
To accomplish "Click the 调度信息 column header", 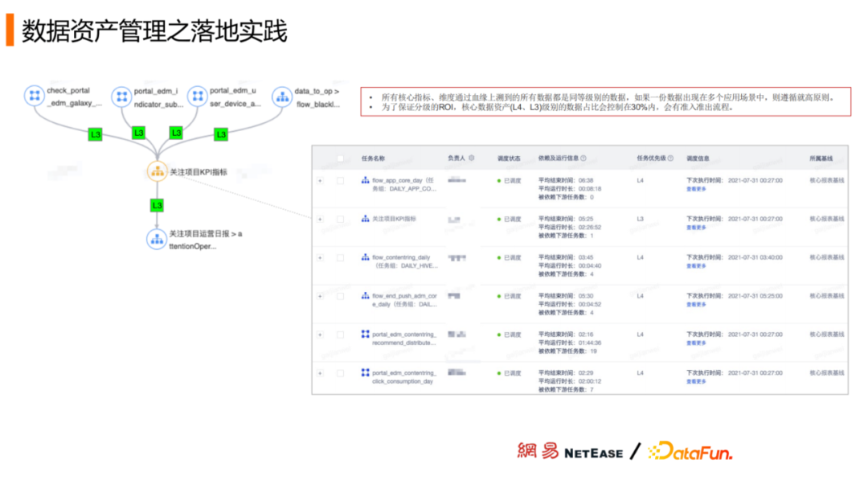I will click(x=698, y=158).
